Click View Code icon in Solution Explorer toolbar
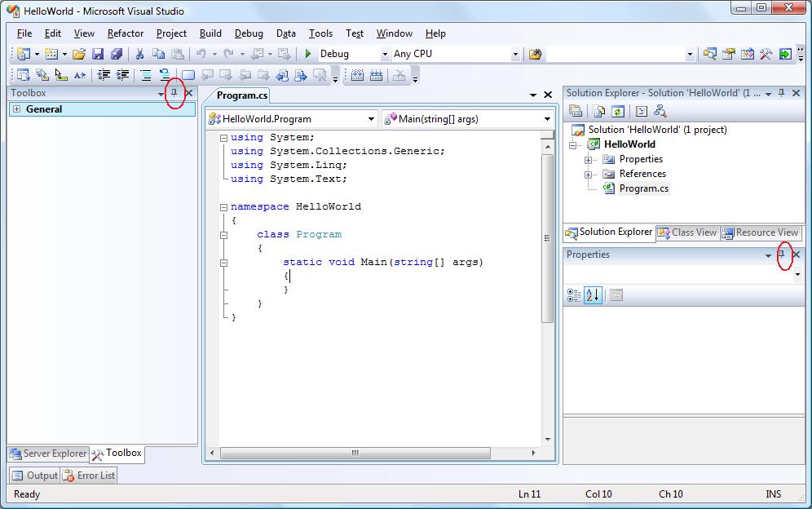The width and height of the screenshot is (812, 509). [642, 112]
